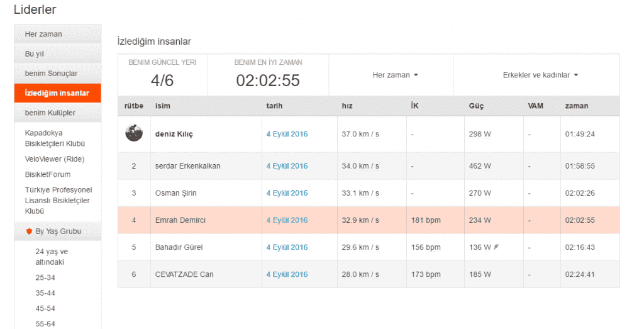This screenshot has width=644, height=329.
Task: Click the Liderler page heading
Action: (35, 9)
